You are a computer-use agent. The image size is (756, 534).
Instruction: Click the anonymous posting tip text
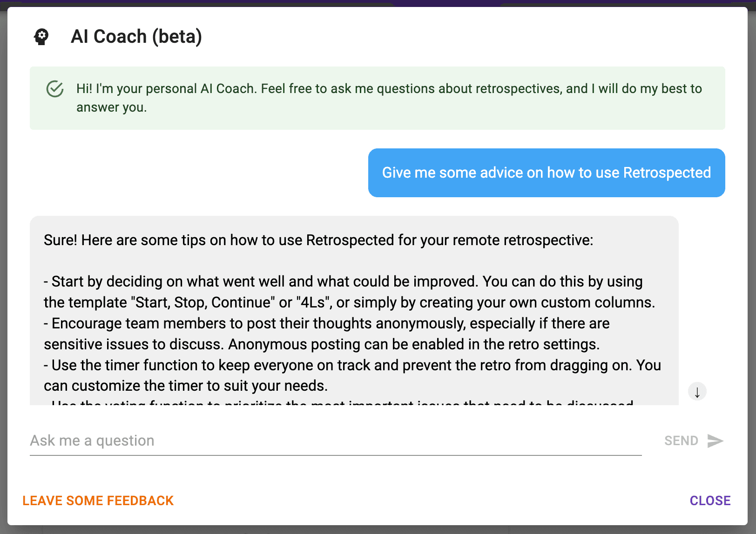tap(327, 334)
